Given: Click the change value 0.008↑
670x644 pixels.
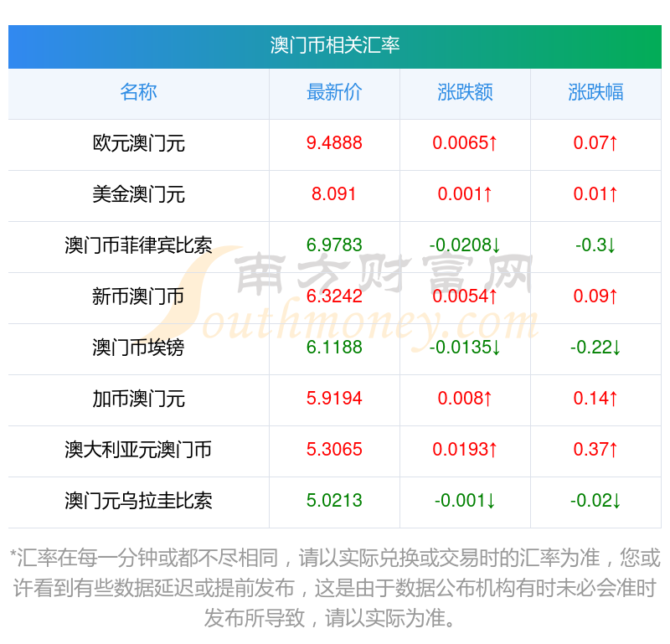Looking at the screenshot, I should 465,399.
